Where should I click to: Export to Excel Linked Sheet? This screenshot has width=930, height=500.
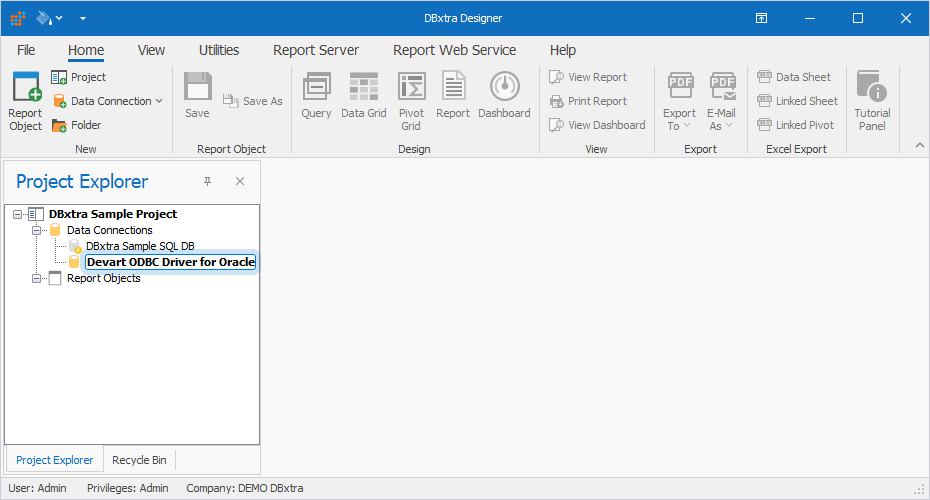[x=797, y=101]
